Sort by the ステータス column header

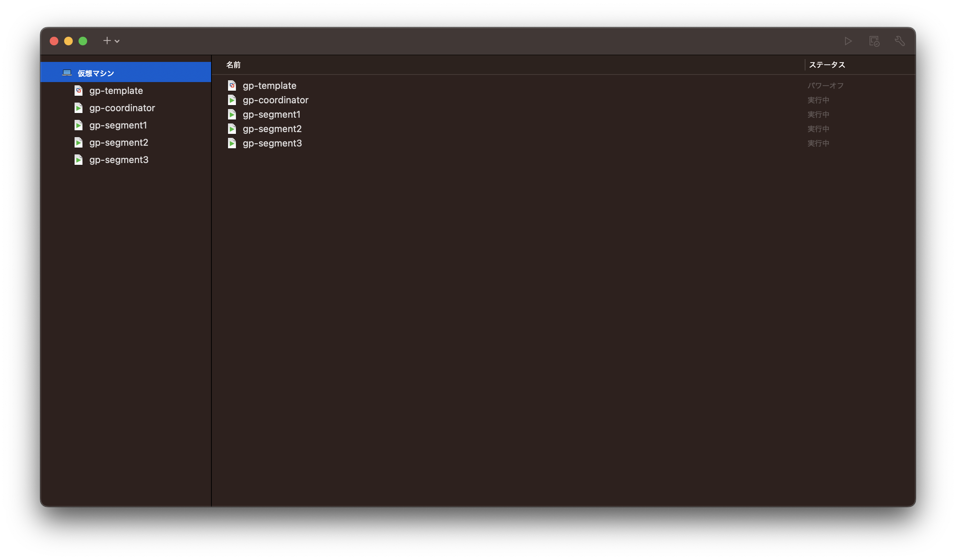click(827, 65)
